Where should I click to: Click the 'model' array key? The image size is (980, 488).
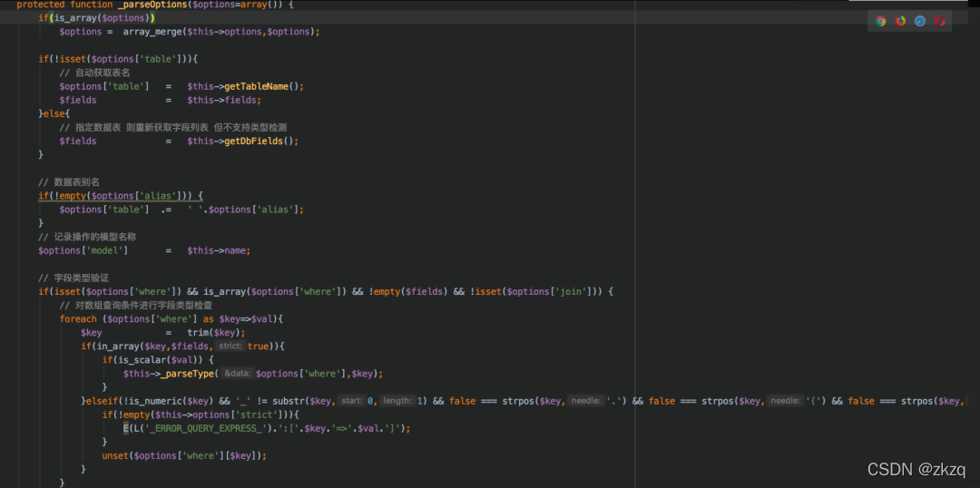point(107,250)
